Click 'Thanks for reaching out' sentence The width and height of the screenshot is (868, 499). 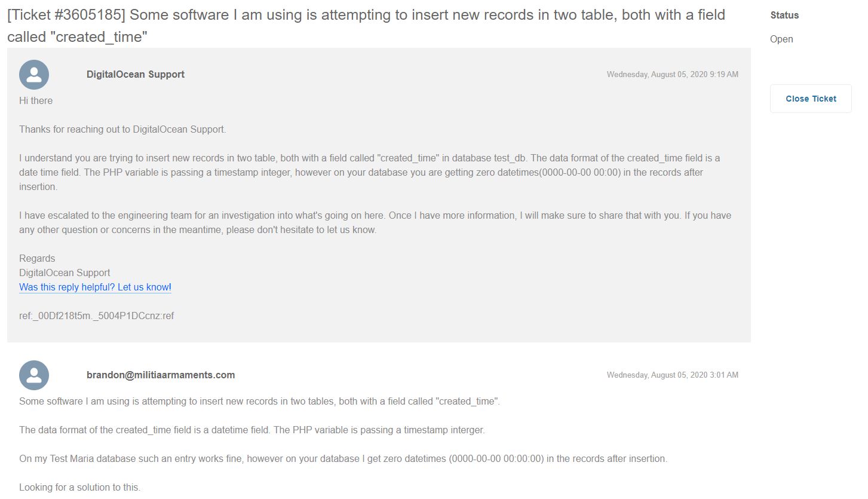tap(122, 130)
